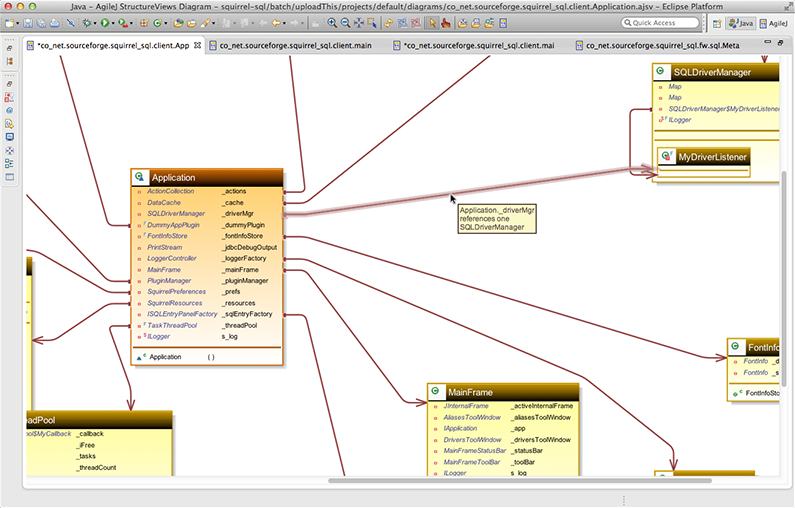The height and width of the screenshot is (508, 795).
Task: Click the Save All icon
Action: point(41,23)
